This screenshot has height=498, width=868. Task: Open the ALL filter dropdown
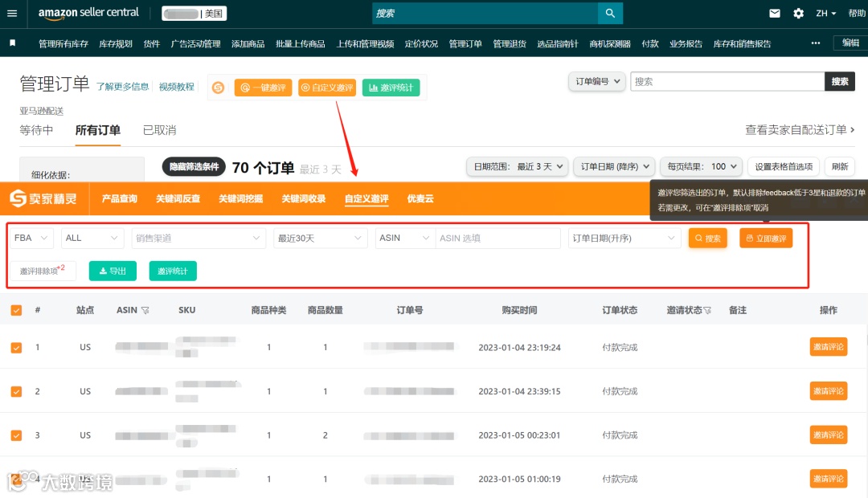[x=92, y=238]
